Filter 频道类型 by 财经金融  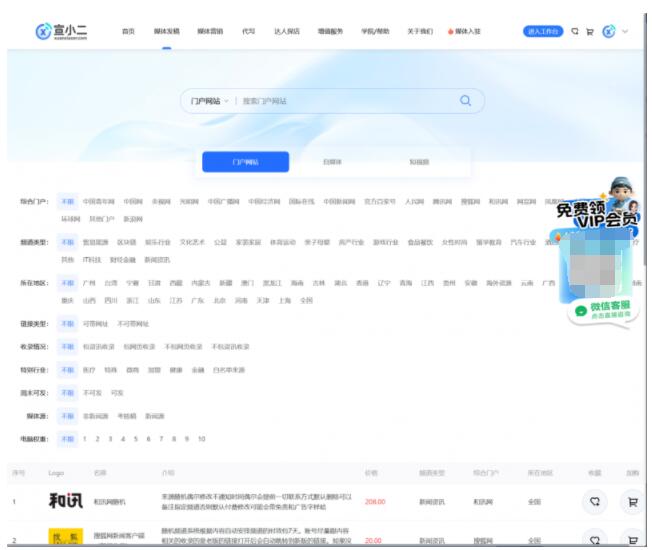coord(123,260)
